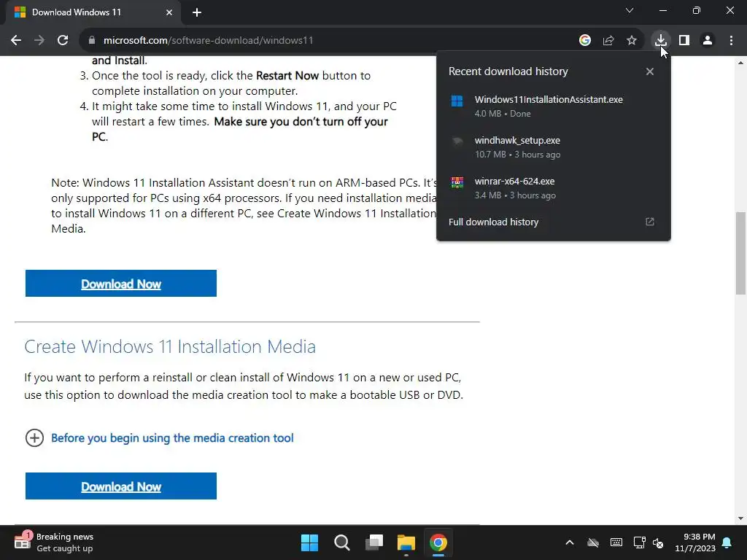Open a new tab
The width and height of the screenshot is (747, 560).
coord(197,12)
